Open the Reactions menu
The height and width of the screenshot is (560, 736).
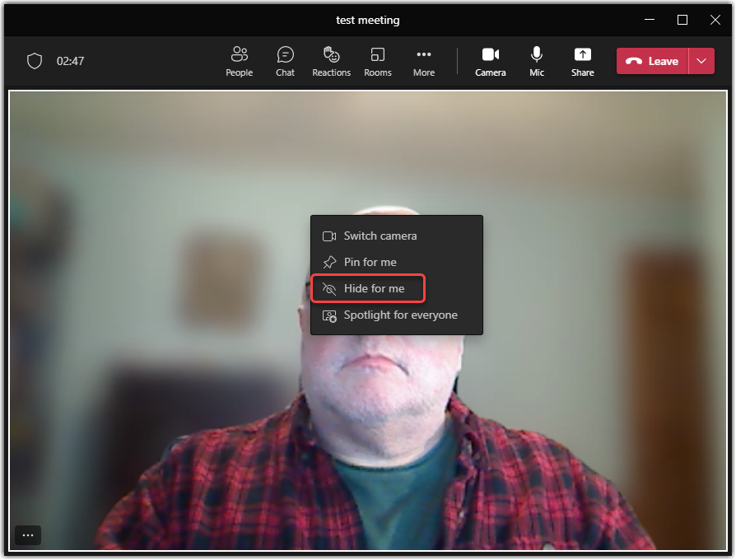click(x=331, y=61)
